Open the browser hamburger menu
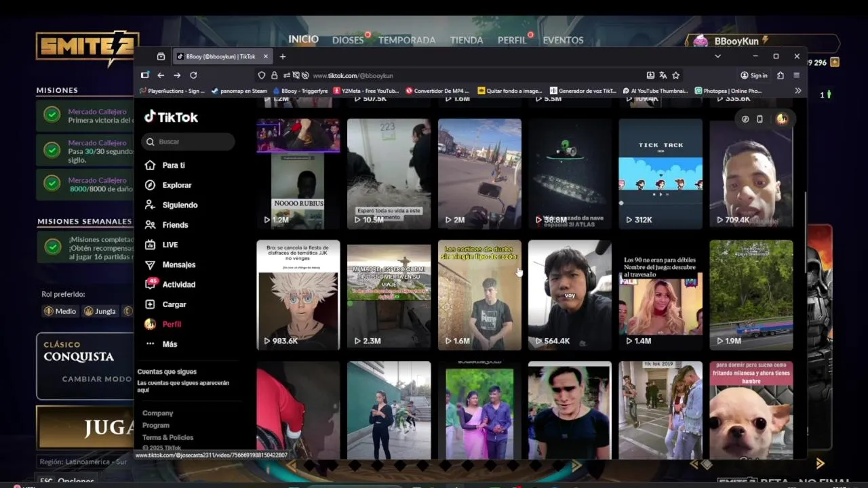Screen dimensions: 868x488 pyautogui.click(x=797, y=75)
